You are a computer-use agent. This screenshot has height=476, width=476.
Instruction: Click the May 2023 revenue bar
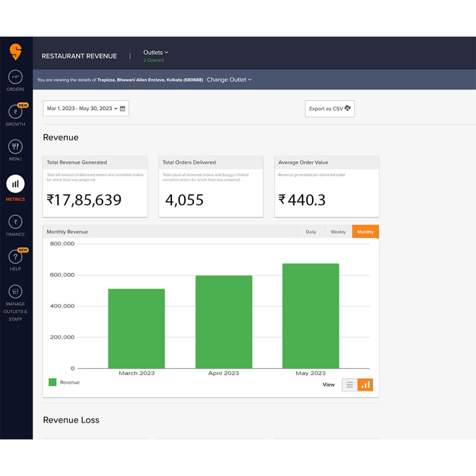click(311, 316)
